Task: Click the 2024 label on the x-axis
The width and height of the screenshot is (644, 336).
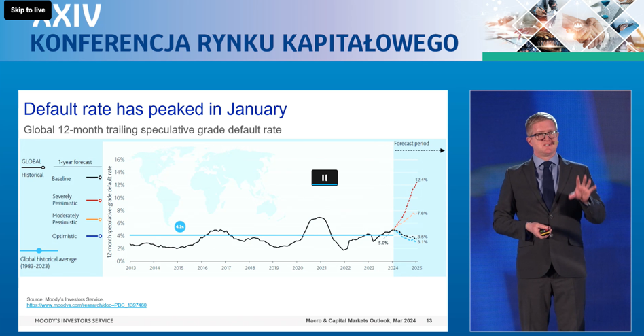Action: click(x=393, y=268)
